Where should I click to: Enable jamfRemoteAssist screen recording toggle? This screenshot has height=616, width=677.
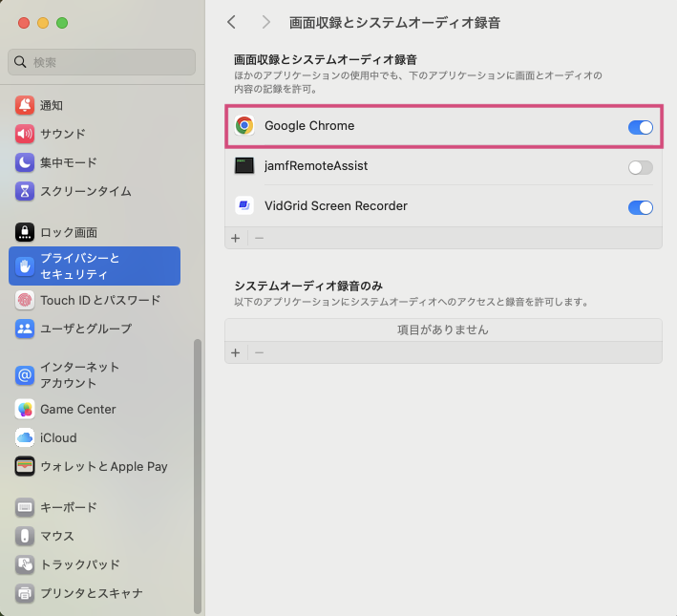pos(640,167)
